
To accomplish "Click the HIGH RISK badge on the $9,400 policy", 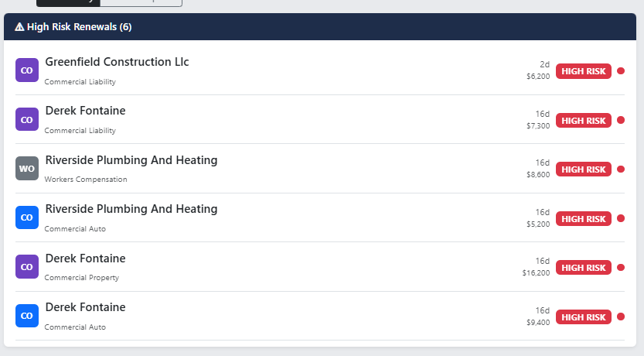I will click(x=584, y=317).
